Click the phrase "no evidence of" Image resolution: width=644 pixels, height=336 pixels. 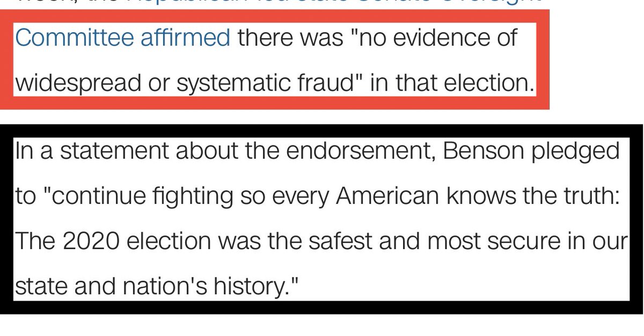434,38
